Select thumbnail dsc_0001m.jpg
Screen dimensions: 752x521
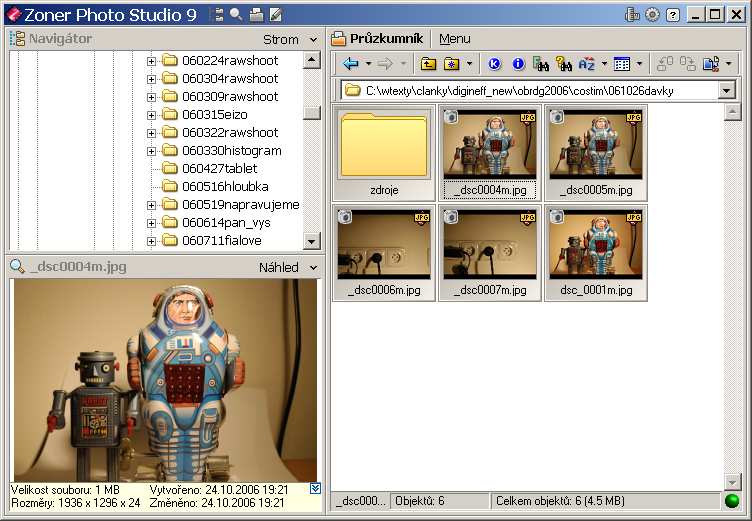tap(596, 253)
